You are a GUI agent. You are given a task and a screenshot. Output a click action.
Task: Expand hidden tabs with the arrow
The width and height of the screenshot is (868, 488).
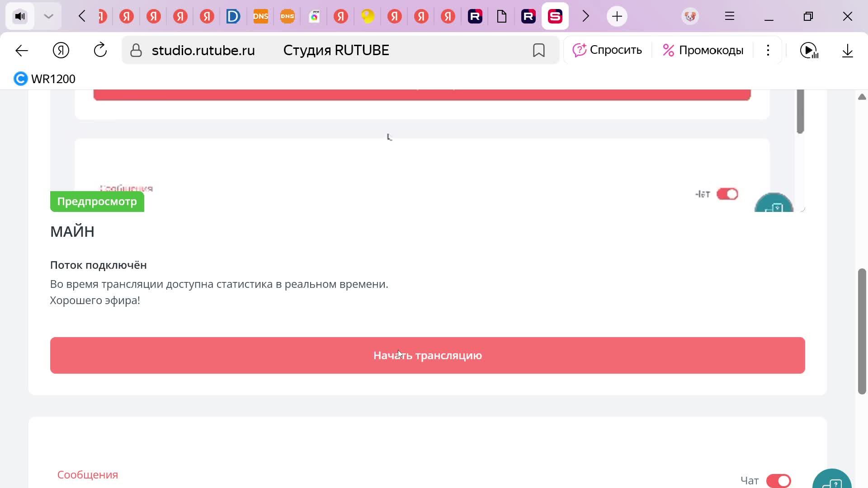pos(585,16)
